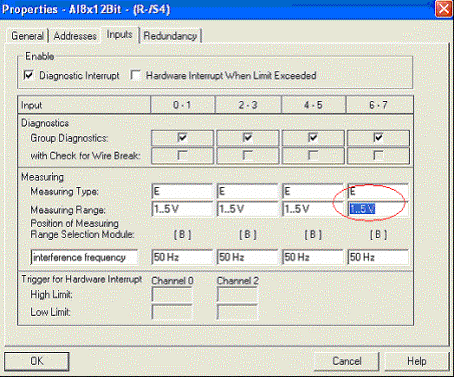Go to the Redundancy tab

pyautogui.click(x=170, y=36)
